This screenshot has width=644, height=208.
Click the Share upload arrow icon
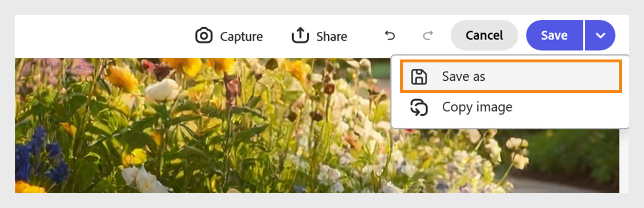[300, 35]
